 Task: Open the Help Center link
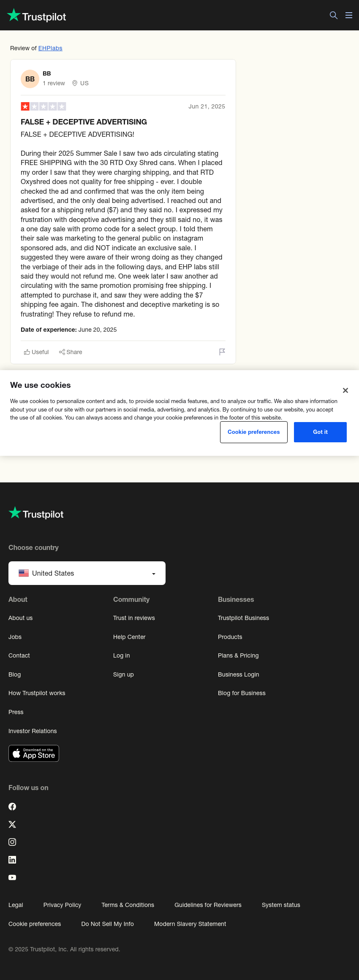point(129,637)
